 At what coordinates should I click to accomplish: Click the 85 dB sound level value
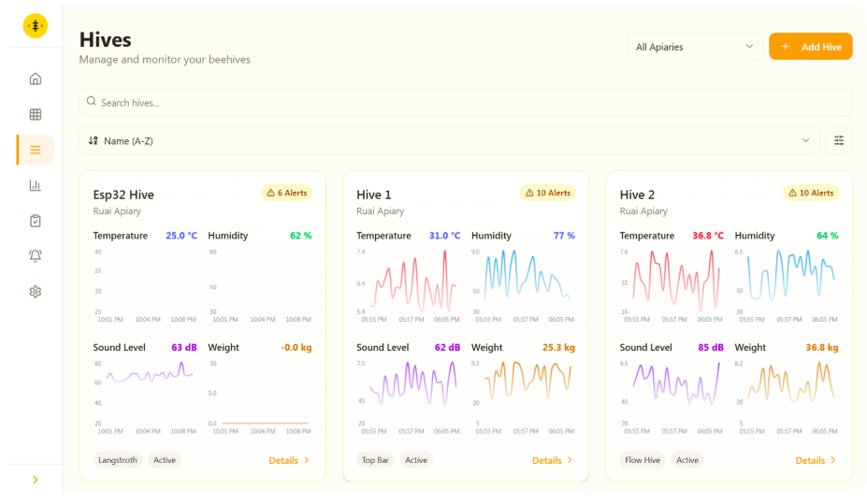[x=711, y=348]
